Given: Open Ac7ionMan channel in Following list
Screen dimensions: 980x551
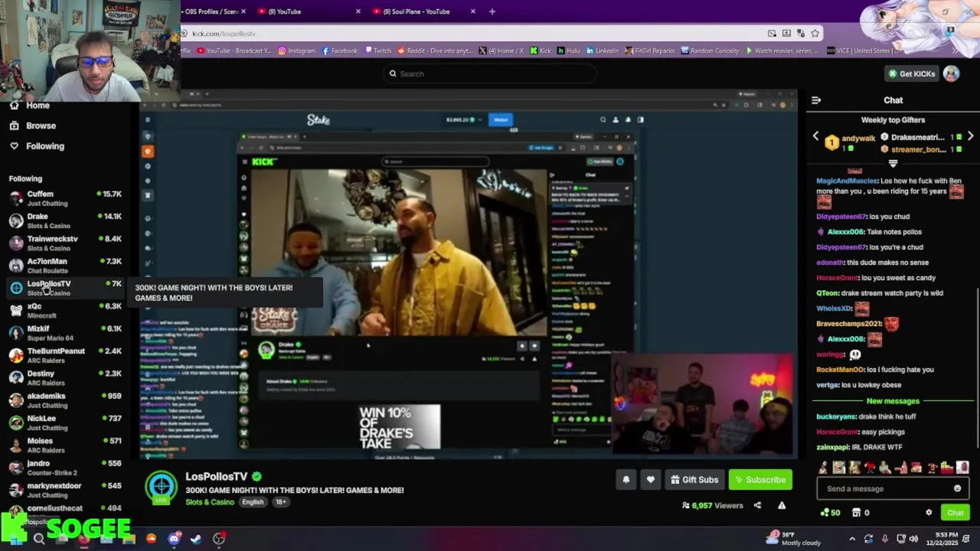Looking at the screenshot, I should (65, 266).
